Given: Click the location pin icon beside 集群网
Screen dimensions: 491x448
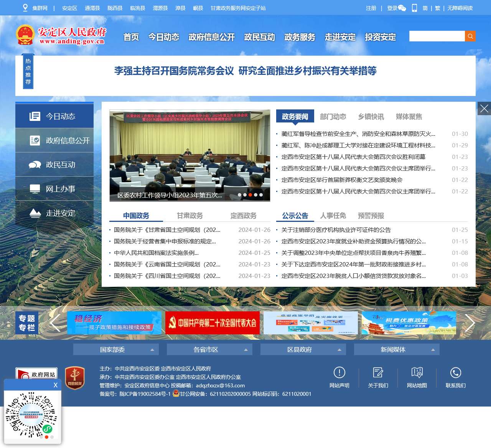Looking at the screenshot, I should click(x=25, y=8).
